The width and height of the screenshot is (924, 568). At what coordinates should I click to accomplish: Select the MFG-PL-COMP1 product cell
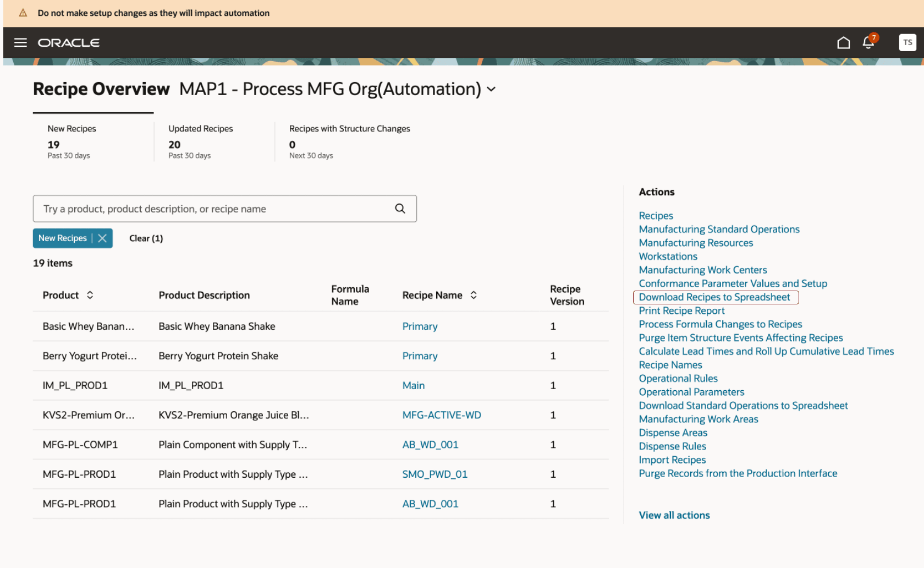coord(80,445)
